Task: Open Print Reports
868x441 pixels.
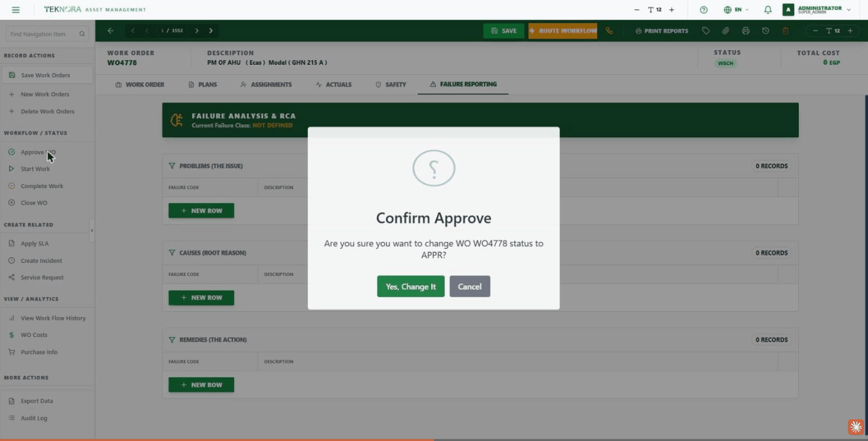Action: coord(662,31)
